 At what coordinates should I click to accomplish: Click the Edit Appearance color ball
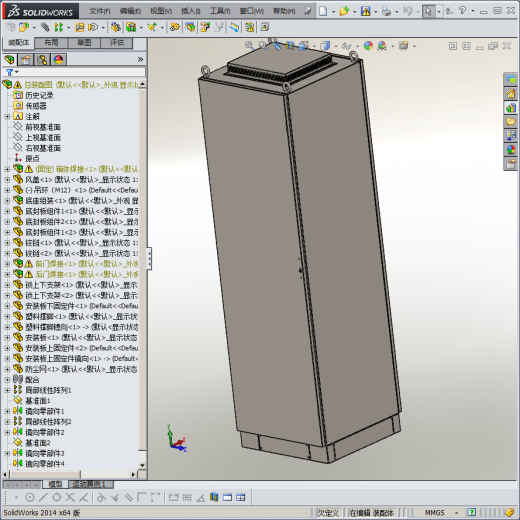[368, 46]
